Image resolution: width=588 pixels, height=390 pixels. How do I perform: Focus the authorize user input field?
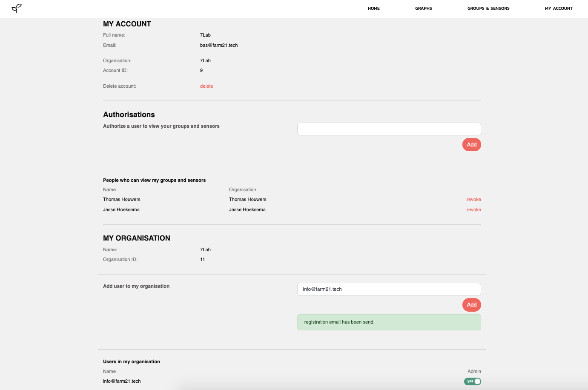point(389,129)
